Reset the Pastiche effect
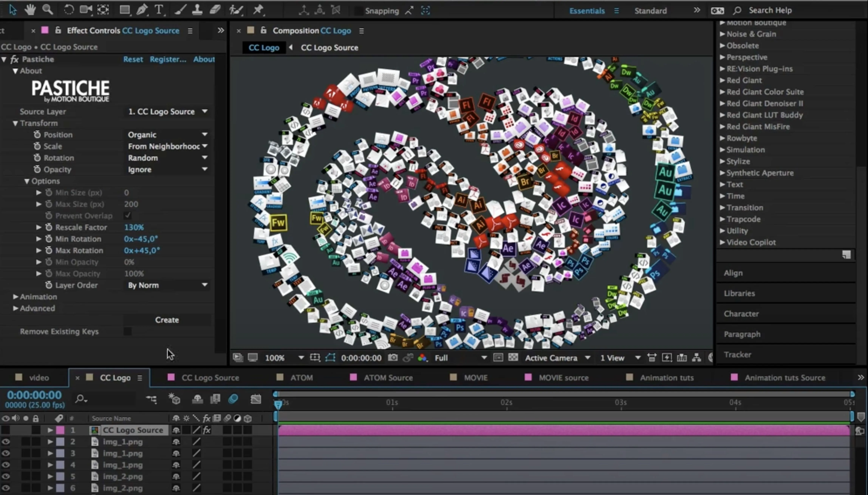 click(133, 59)
